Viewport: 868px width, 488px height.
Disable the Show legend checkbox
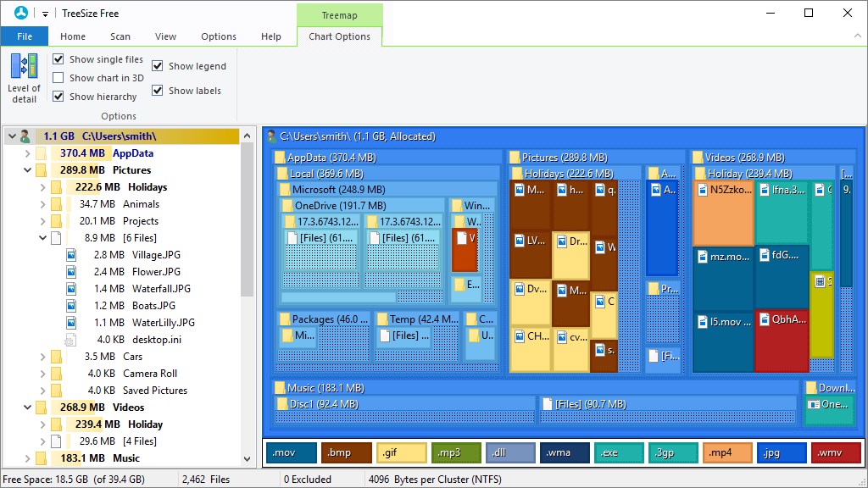pyautogui.click(x=157, y=65)
